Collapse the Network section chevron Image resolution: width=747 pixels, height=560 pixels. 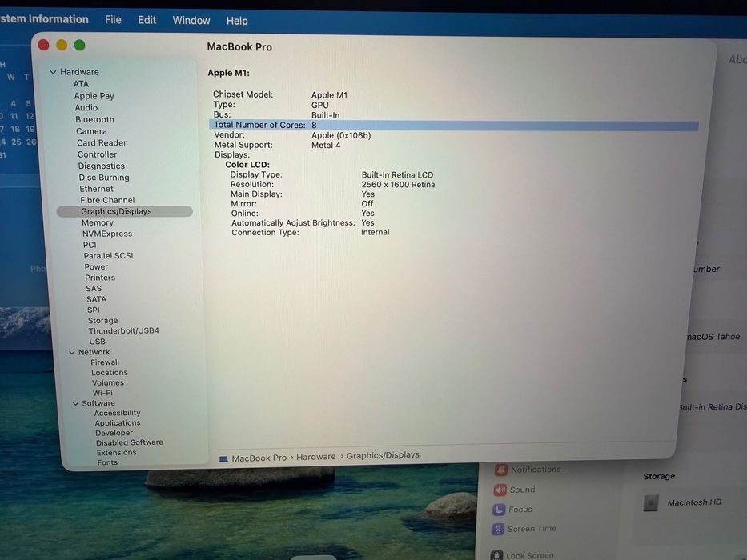pyautogui.click(x=72, y=352)
